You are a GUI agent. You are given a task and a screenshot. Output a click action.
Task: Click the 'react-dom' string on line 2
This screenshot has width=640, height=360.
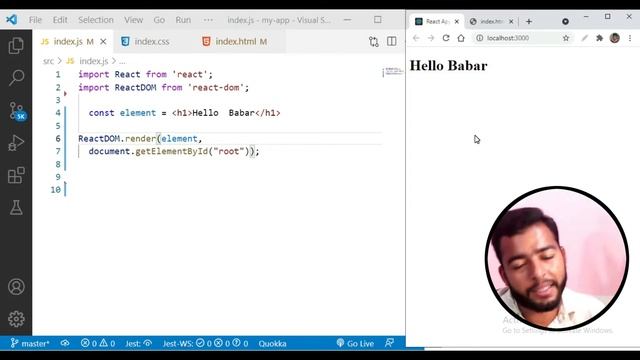tap(216, 87)
